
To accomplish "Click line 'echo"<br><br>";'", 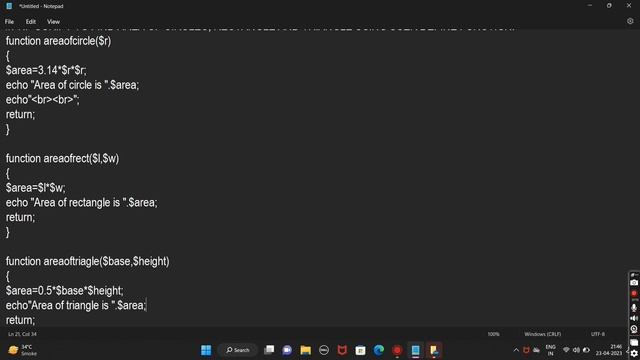I will [x=43, y=100].
